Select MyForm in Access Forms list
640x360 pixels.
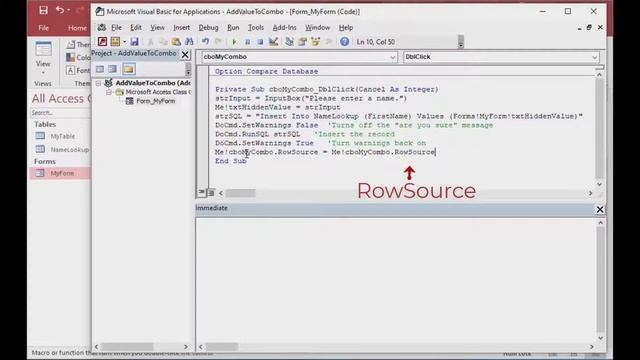click(x=60, y=173)
